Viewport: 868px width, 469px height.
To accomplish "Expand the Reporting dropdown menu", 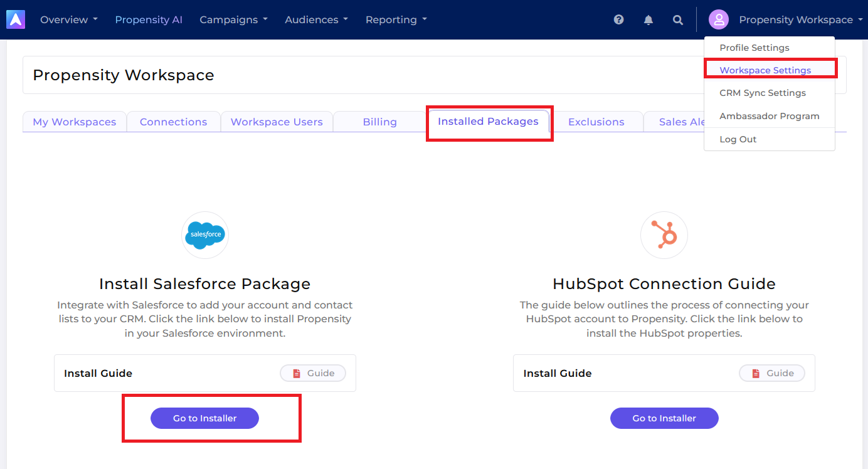I will click(x=396, y=19).
